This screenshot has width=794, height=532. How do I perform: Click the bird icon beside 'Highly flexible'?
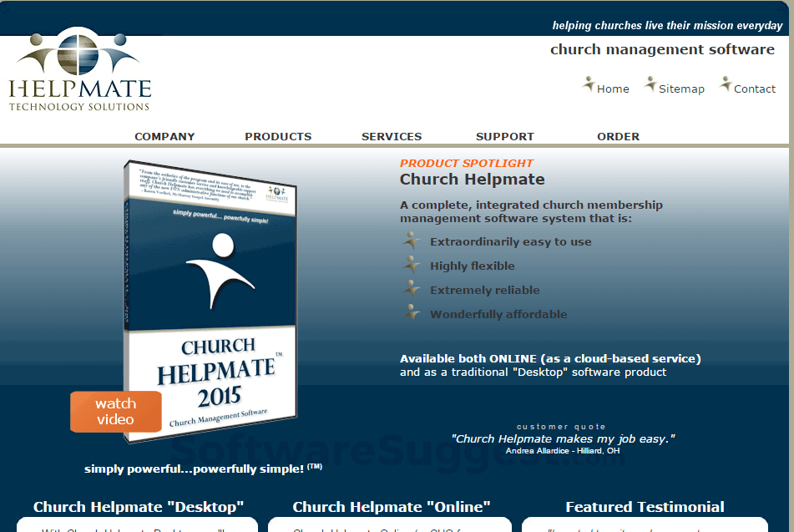[412, 265]
